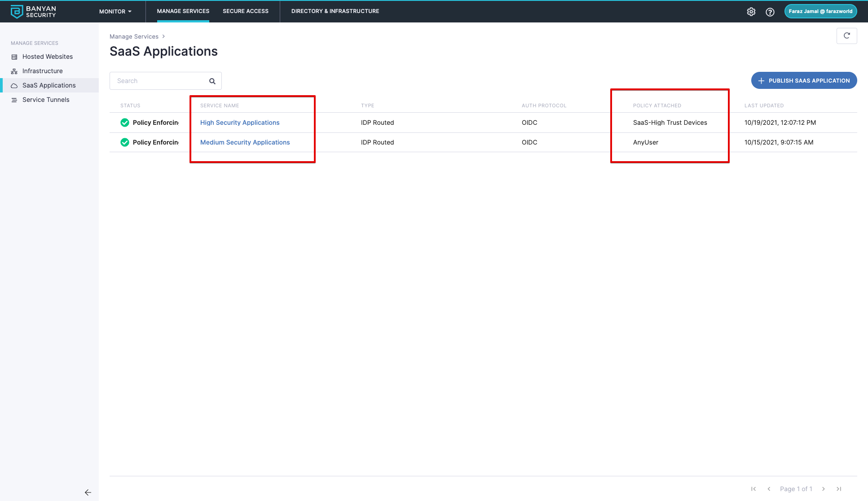Click the search magnifier icon

[x=212, y=81]
